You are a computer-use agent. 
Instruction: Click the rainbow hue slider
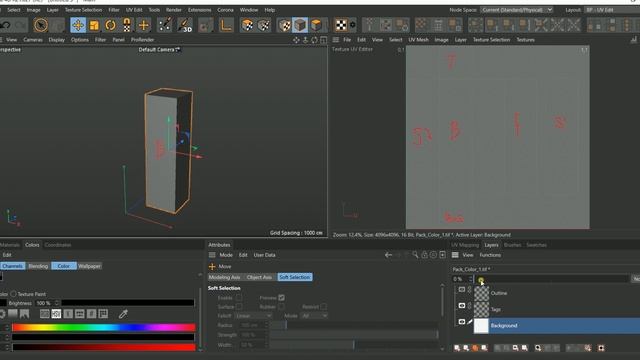click(x=104, y=327)
